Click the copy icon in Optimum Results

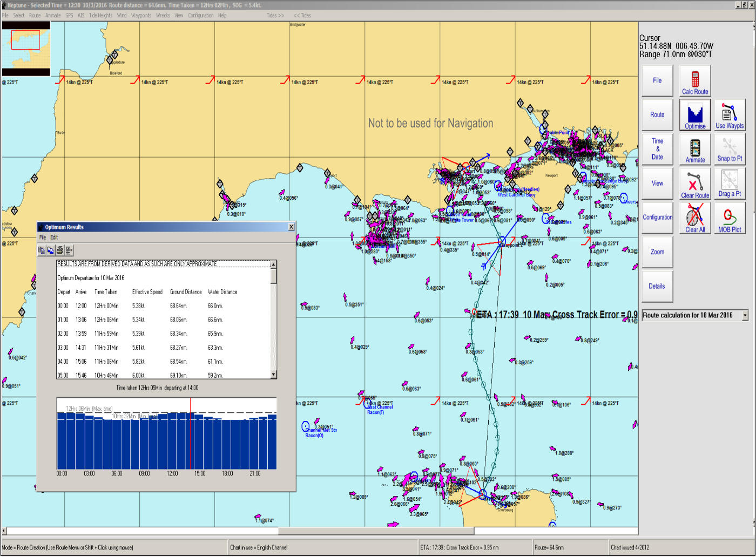coord(42,250)
